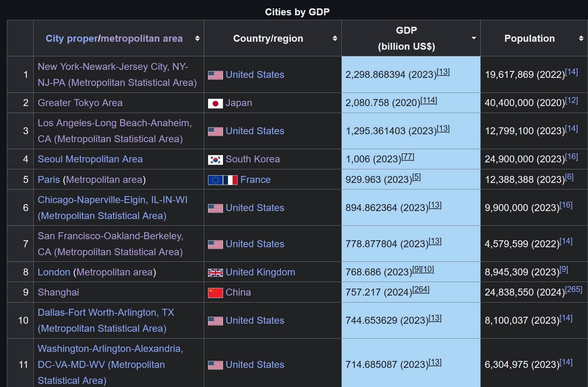Open citation [13] beside New York GDP

pyautogui.click(x=443, y=72)
